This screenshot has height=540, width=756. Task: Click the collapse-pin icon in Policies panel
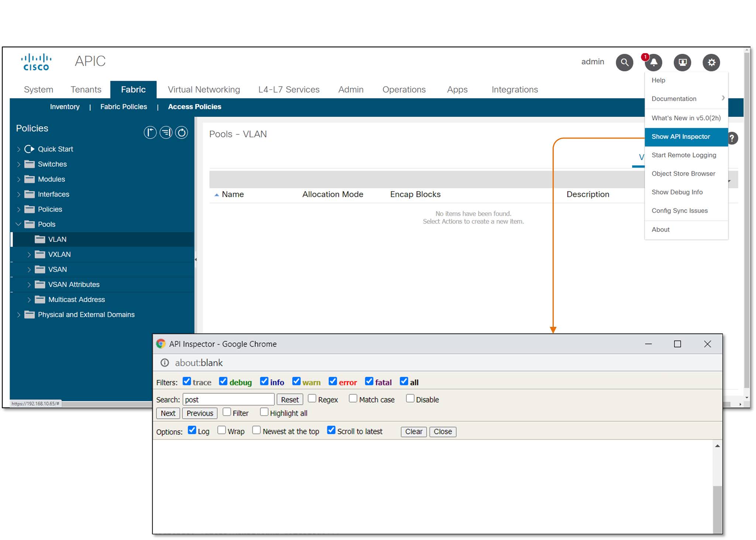pyautogui.click(x=150, y=132)
